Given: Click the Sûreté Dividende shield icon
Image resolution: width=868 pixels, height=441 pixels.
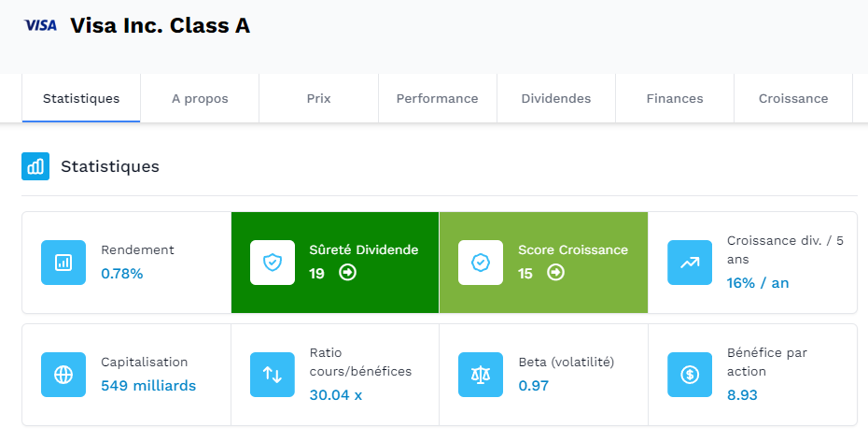Looking at the screenshot, I should pyautogui.click(x=273, y=263).
